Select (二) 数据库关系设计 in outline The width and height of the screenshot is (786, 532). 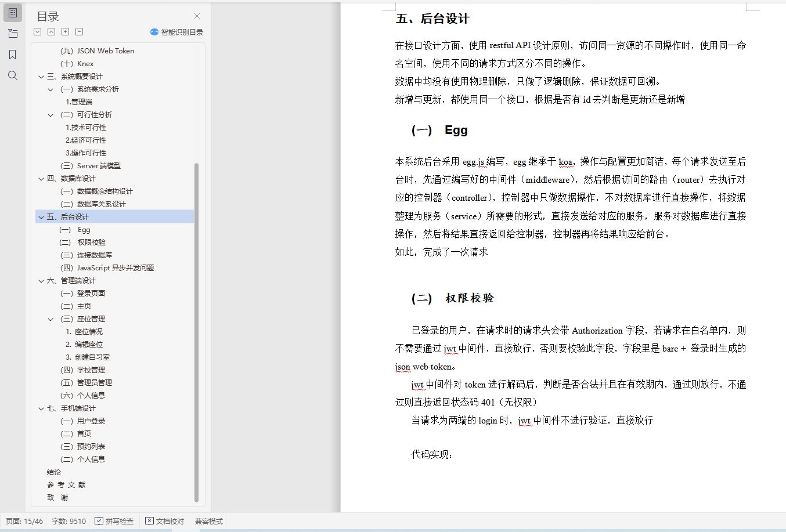(x=93, y=204)
